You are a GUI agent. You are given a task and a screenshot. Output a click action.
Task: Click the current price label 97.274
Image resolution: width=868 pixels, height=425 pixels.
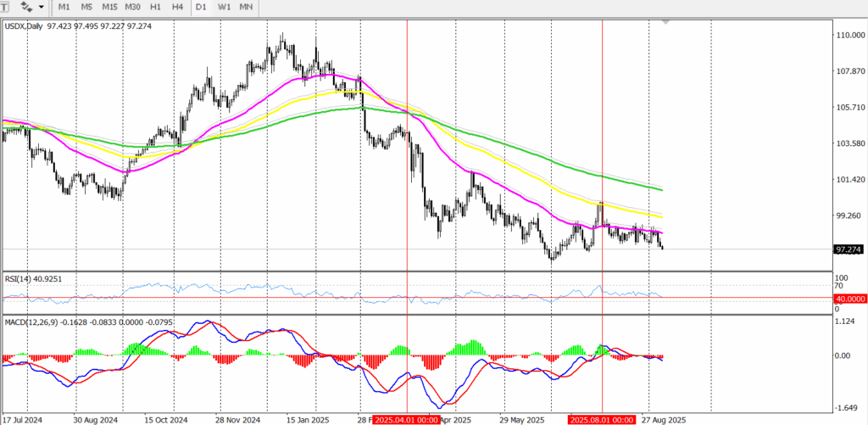point(849,249)
